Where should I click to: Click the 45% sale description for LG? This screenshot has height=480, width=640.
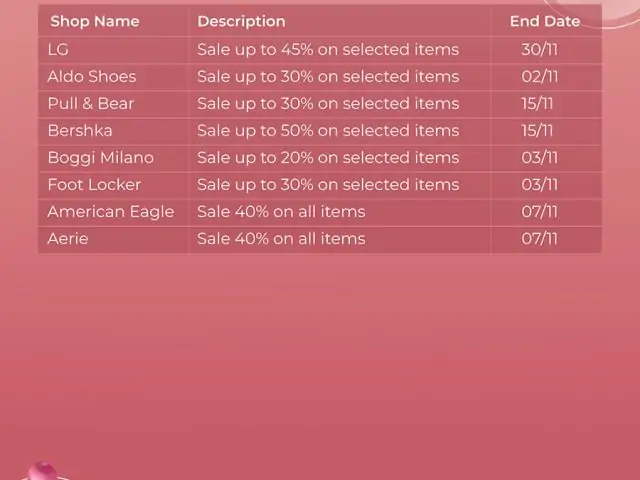coord(328,49)
